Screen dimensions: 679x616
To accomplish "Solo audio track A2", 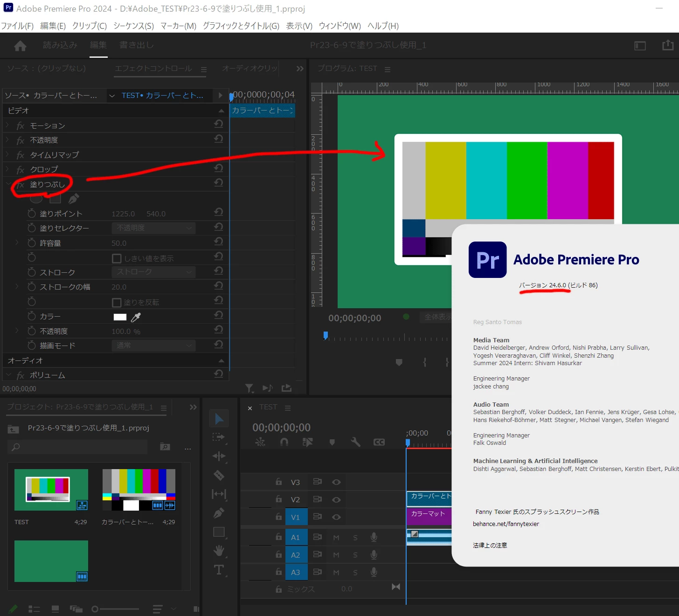I will pos(355,555).
